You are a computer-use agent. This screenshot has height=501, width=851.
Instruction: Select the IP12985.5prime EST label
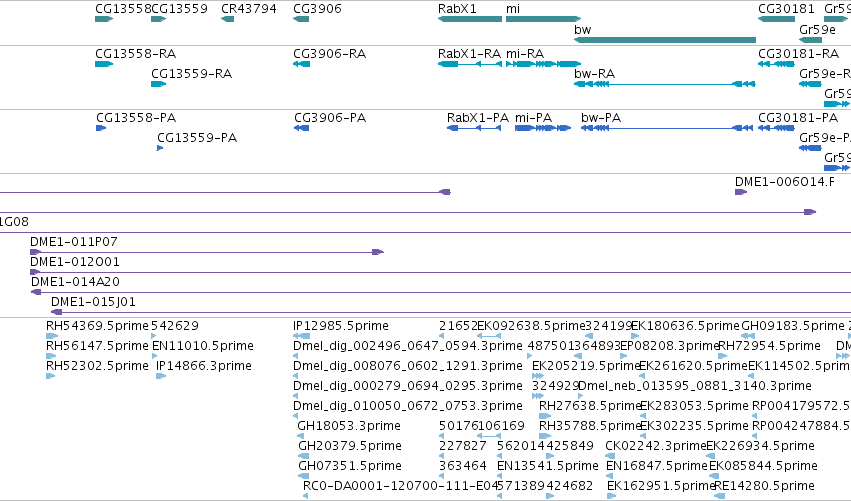pyautogui.click(x=341, y=326)
